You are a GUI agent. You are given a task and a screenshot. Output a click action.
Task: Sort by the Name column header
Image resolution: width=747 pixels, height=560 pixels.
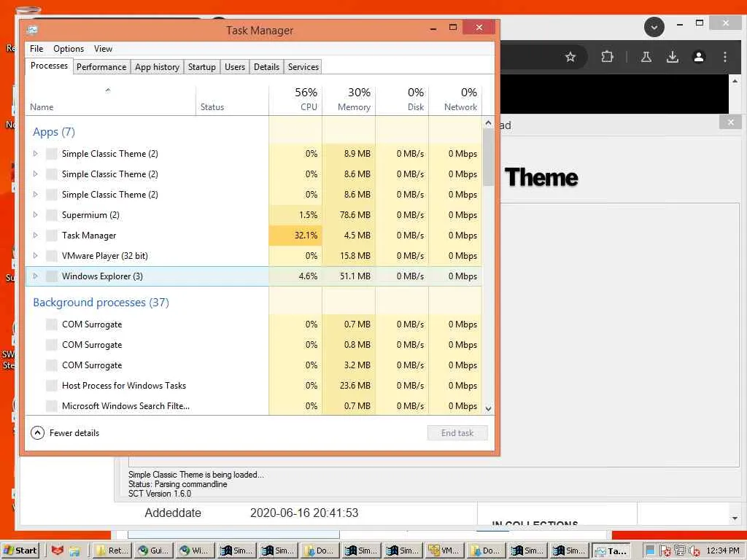(111, 101)
